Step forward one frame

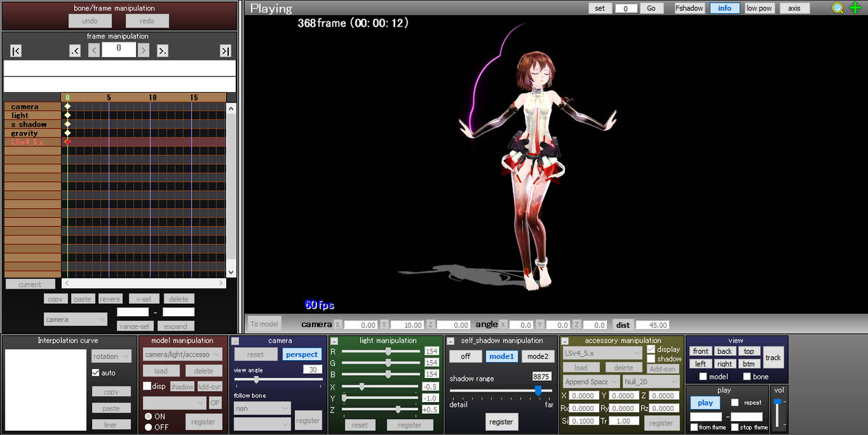pos(144,50)
